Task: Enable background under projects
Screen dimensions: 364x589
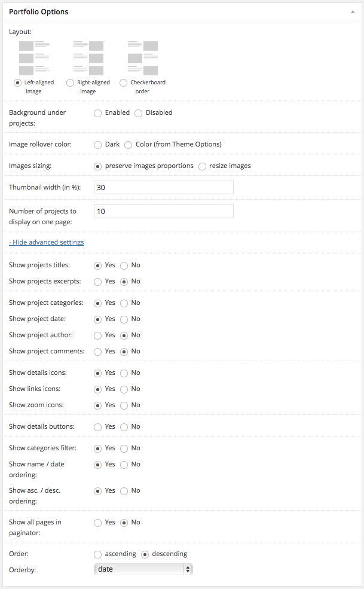Action: (x=98, y=113)
